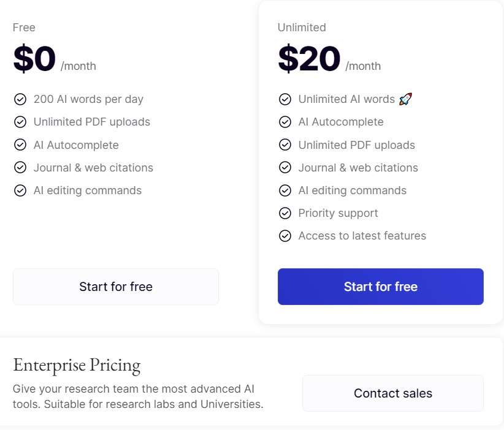
Task: Click the Enterprise research team description text
Action: click(138, 396)
